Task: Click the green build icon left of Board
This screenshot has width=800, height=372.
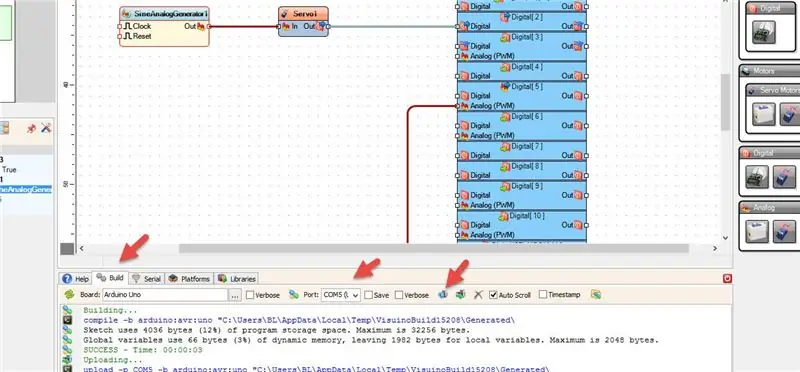Action: coord(69,294)
